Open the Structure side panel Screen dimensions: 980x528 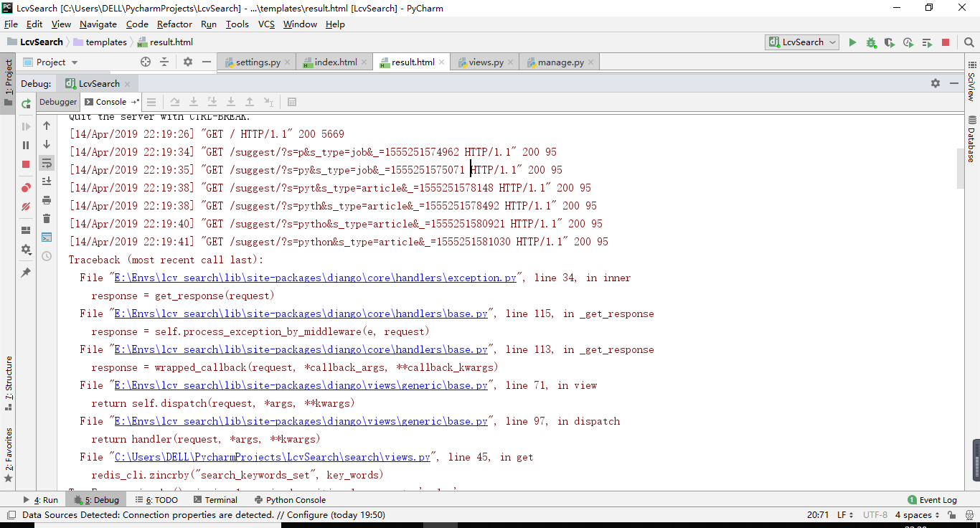tap(9, 383)
